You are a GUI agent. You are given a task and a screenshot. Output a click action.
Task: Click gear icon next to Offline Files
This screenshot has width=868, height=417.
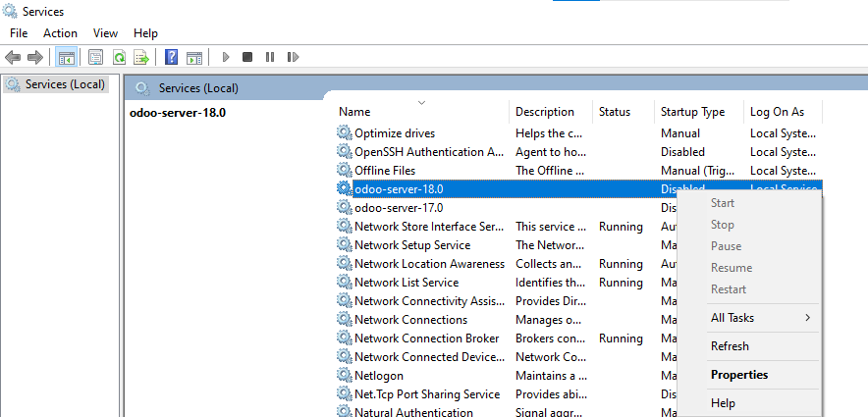coord(345,171)
